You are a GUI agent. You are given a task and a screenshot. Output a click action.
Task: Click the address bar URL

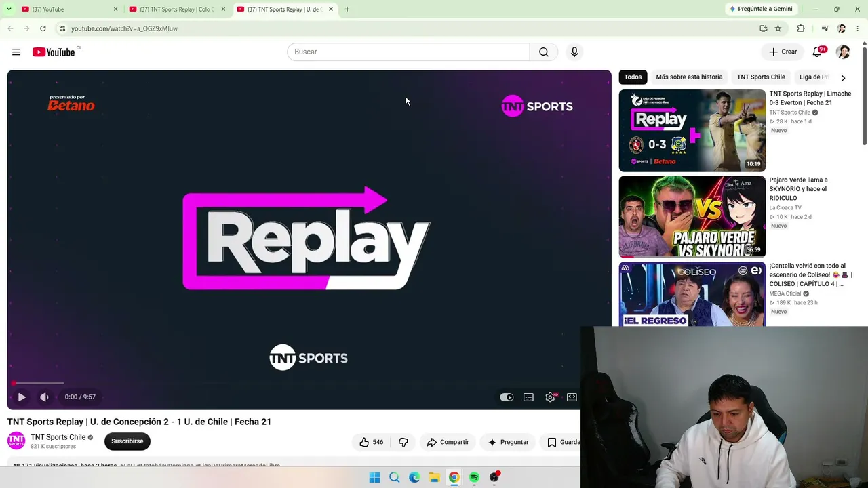pyautogui.click(x=124, y=28)
